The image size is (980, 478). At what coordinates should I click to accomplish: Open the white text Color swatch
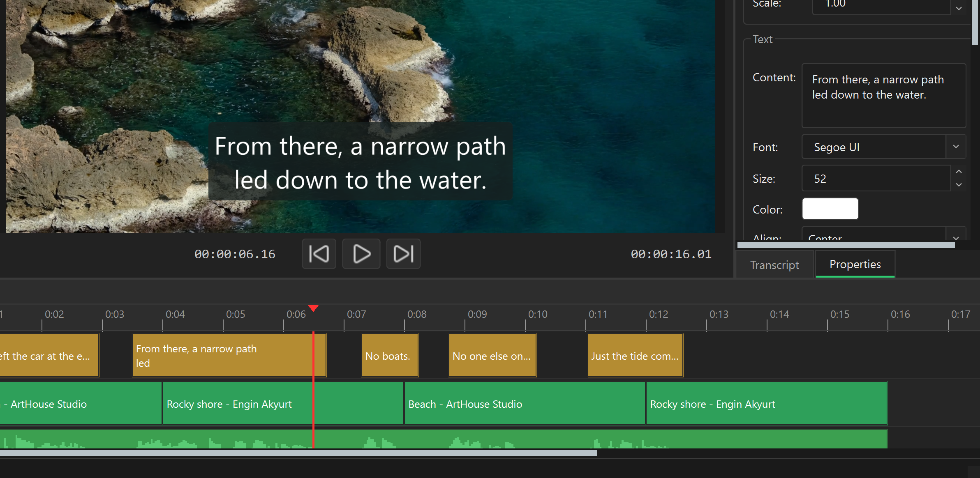(830, 209)
